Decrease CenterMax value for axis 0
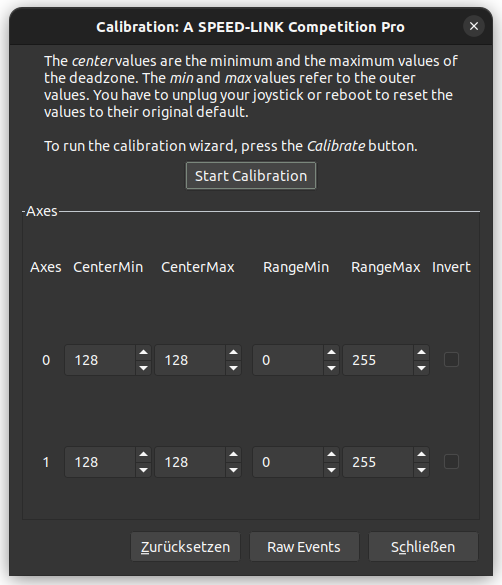502x585 pixels. [233, 368]
